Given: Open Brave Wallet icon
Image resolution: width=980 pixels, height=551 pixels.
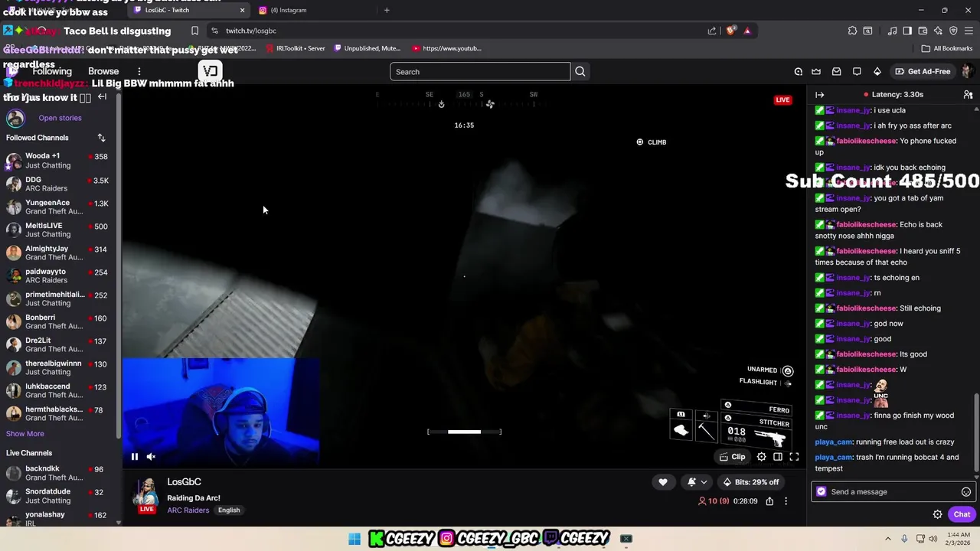Looking at the screenshot, I should [923, 31].
